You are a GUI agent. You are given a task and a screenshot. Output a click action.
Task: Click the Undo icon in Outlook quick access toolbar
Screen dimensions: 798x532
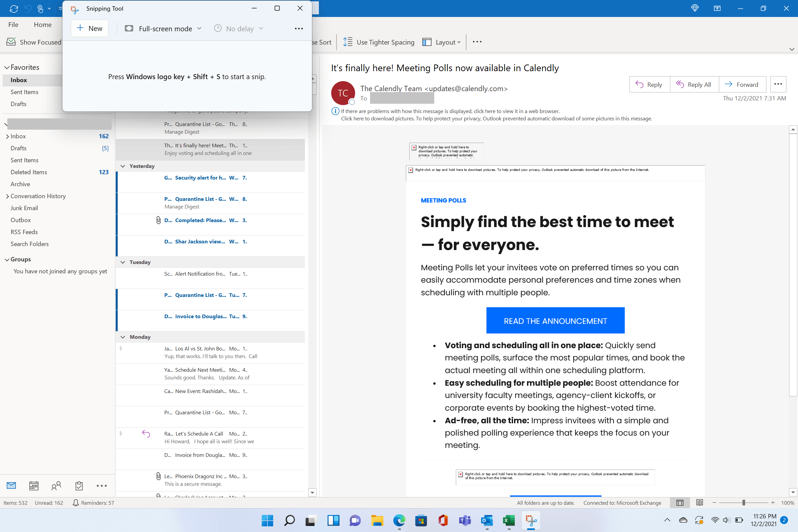(x=28, y=9)
